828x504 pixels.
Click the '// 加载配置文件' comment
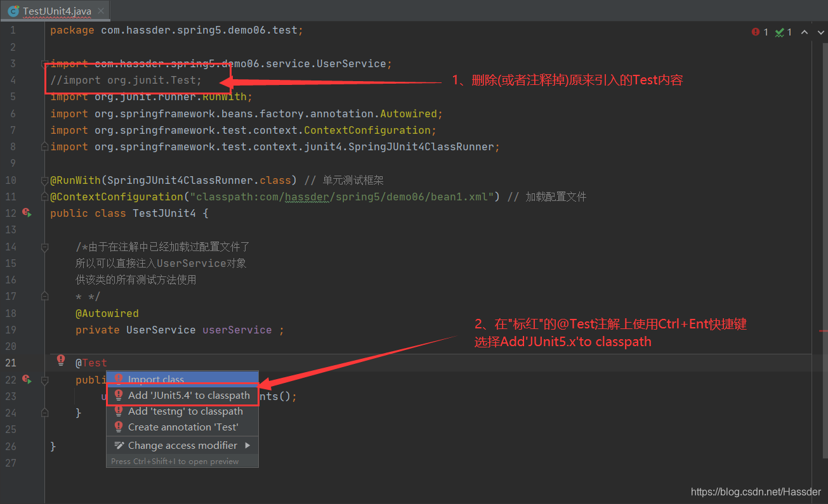click(x=546, y=197)
